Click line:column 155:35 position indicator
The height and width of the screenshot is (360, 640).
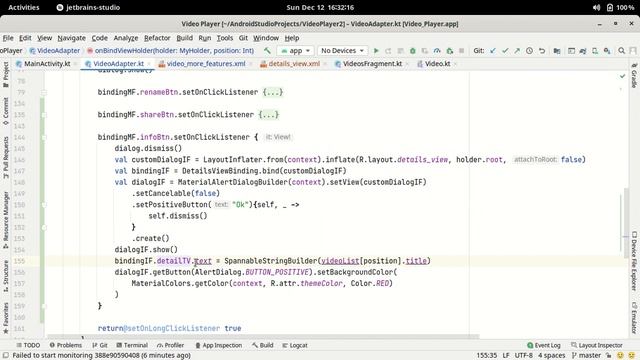(487, 356)
